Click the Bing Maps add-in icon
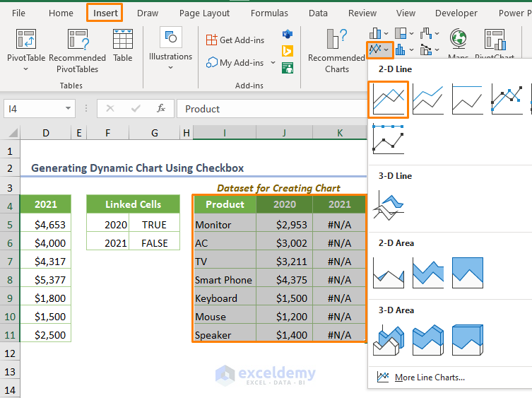This screenshot has height=398, width=532. [288, 52]
